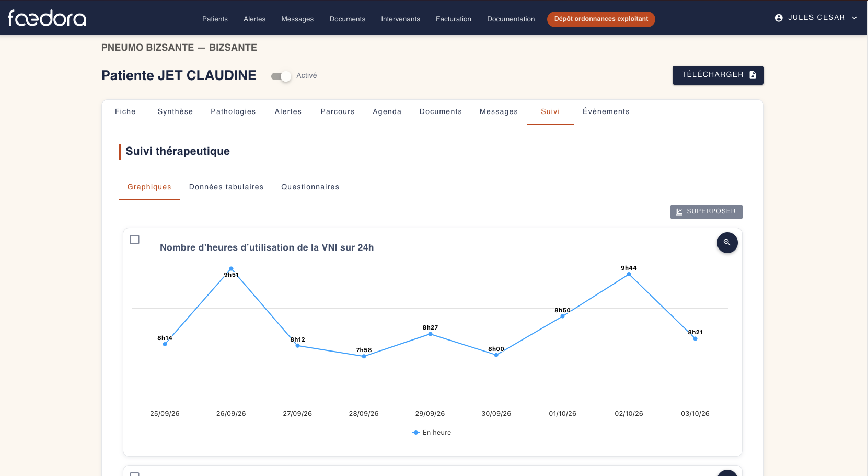868x476 pixels.
Task: Click Dépôt ordonnances exploitant button
Action: pos(601,19)
